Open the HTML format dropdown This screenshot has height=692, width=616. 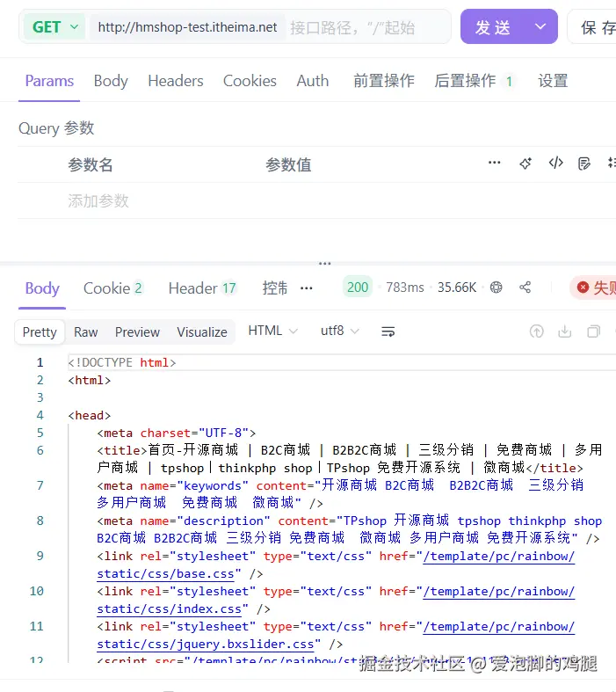point(273,331)
